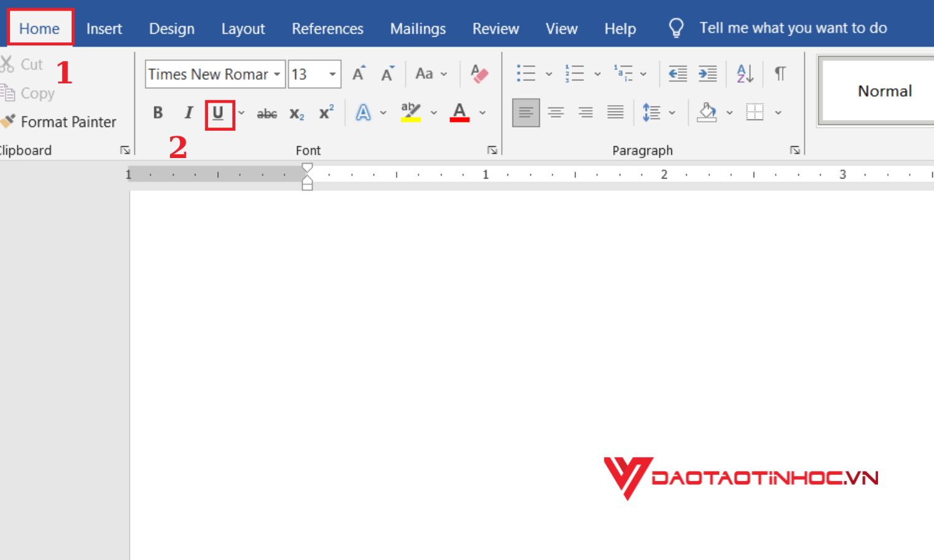Apply Superscript formatting
934x560 pixels.
pos(325,113)
